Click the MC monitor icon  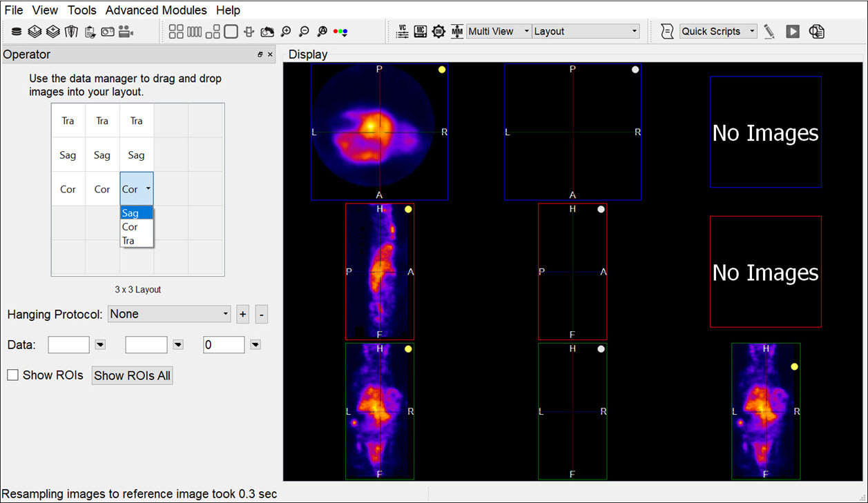[x=421, y=32]
